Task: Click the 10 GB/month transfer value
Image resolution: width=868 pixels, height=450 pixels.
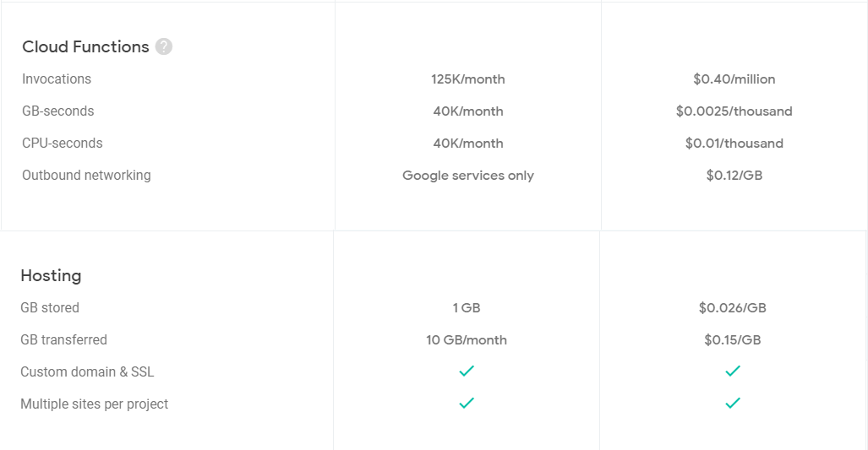Action: 467,339
